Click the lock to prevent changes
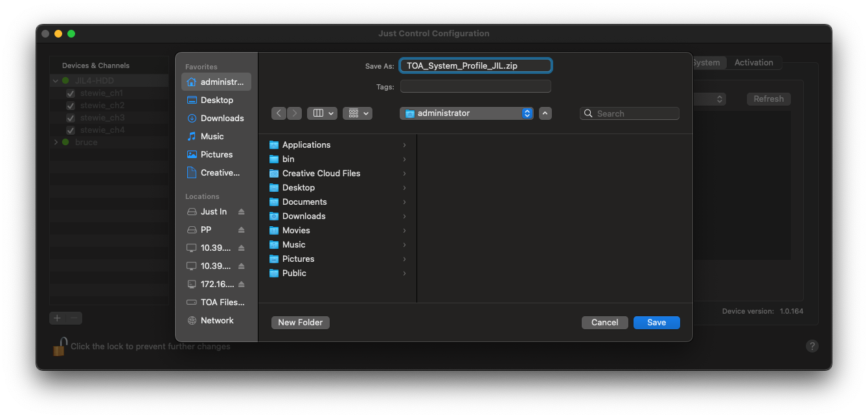 [x=60, y=347]
